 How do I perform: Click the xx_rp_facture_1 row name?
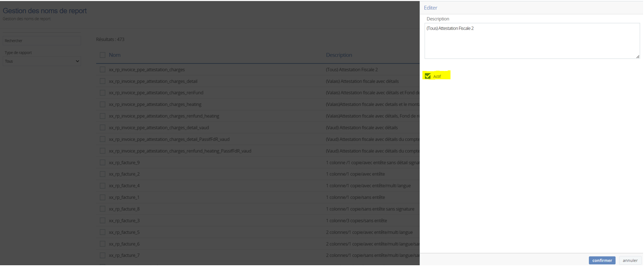tap(124, 197)
